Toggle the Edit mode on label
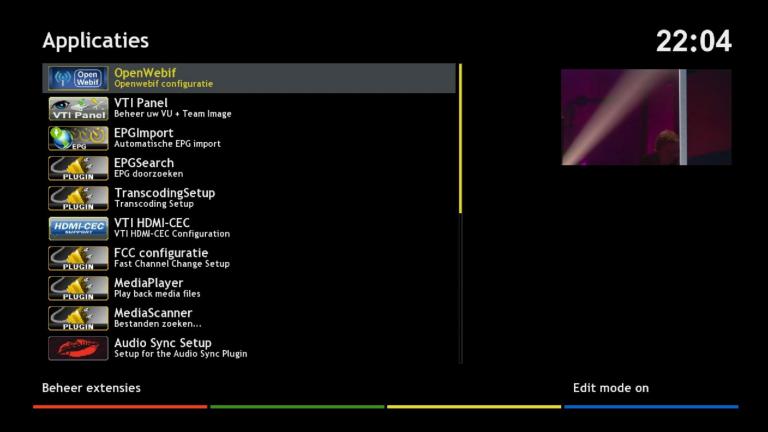 [x=611, y=388]
